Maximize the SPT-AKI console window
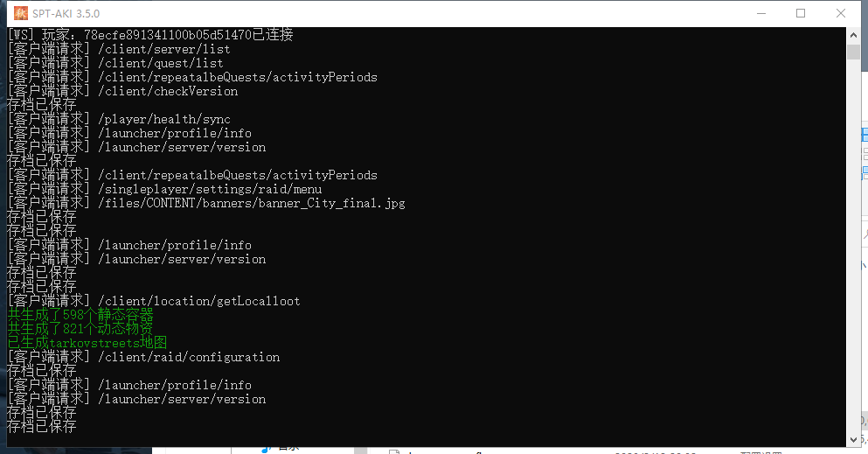Viewport: 868px width, 454px height. point(801,13)
